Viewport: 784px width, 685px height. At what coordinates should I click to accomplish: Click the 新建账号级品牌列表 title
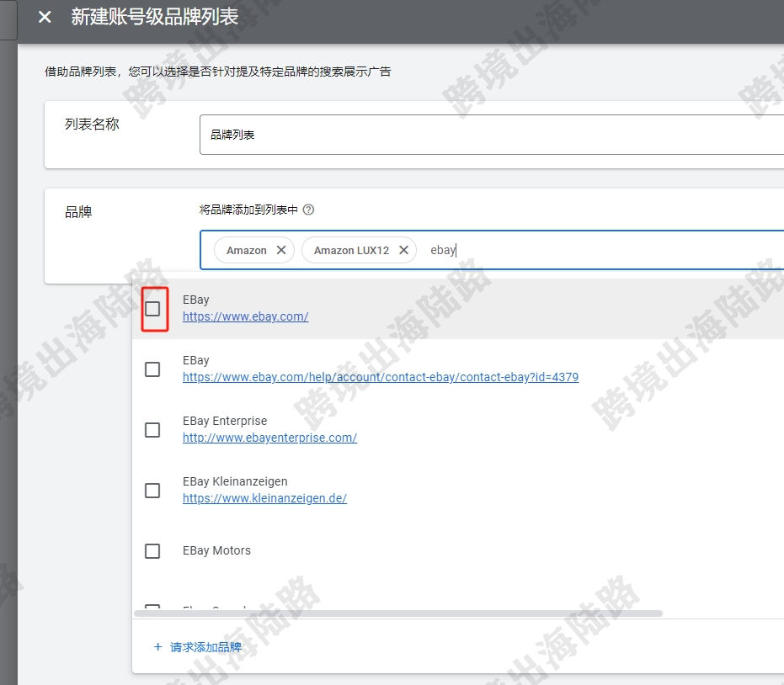(154, 17)
